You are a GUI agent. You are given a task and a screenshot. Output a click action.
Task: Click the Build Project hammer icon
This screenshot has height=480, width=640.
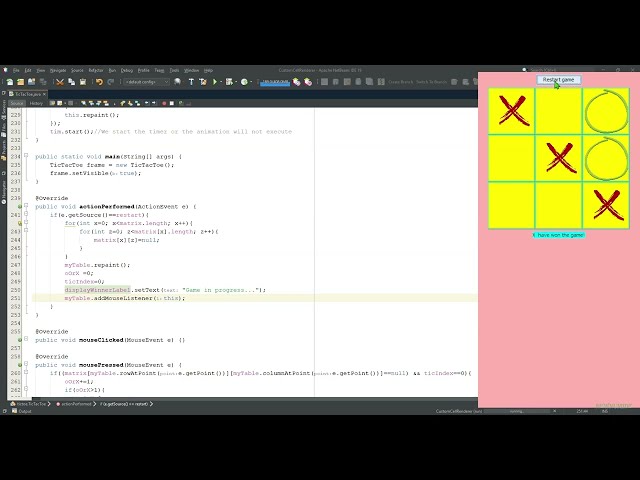[191, 82]
